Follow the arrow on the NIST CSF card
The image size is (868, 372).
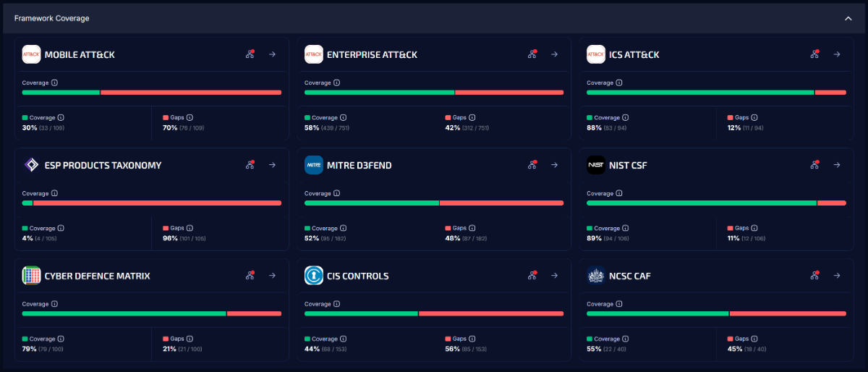coord(836,165)
